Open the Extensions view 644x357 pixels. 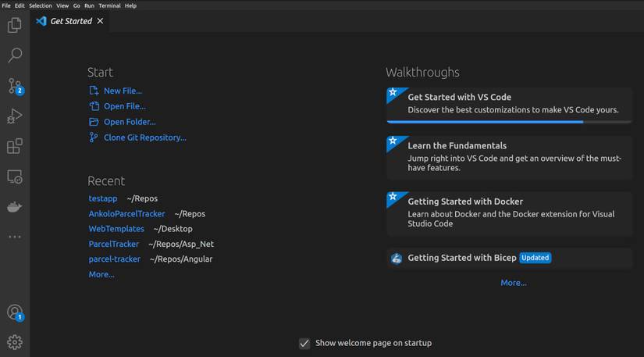[15, 146]
